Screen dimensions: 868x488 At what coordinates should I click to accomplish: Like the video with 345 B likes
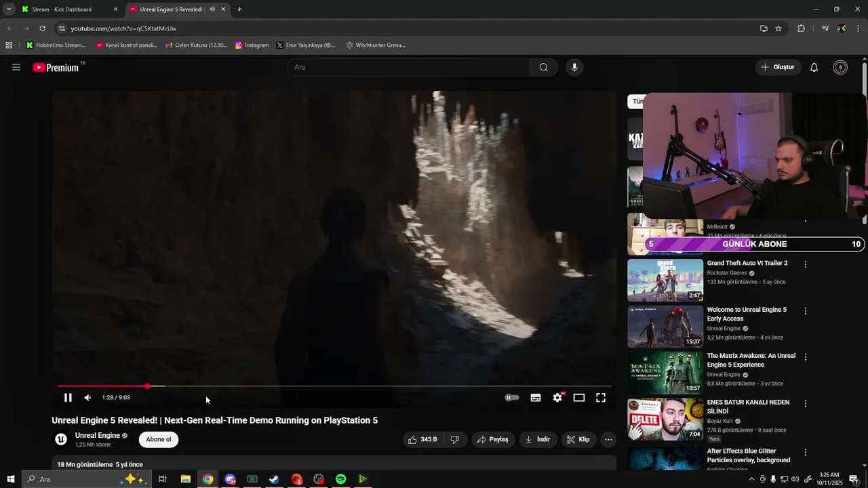(x=422, y=439)
